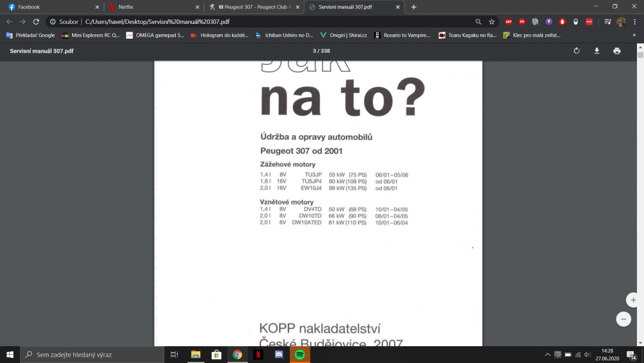Bookmark this page with the star

(x=491, y=21)
